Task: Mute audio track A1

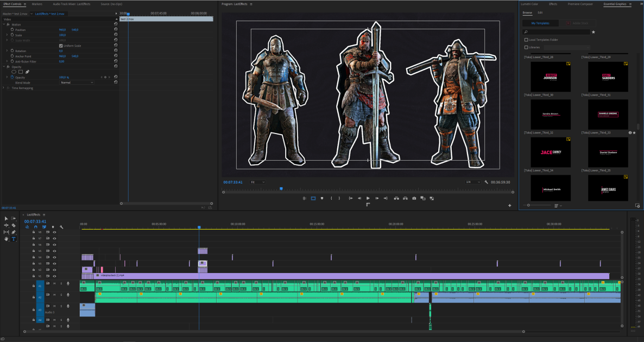Action: [54, 283]
